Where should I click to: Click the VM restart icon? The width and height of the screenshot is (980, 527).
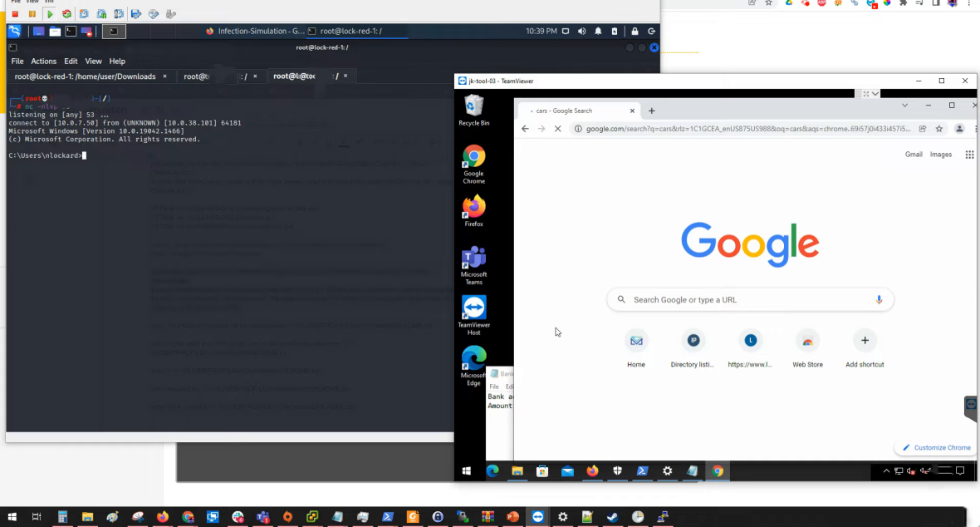66,14
